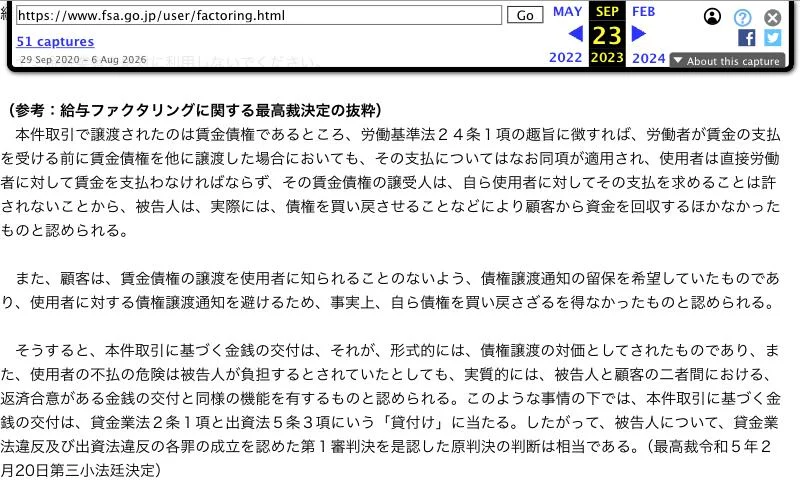This screenshot has height=490, width=800.
Task: Share this capture on Twitter
Action: [x=772, y=38]
